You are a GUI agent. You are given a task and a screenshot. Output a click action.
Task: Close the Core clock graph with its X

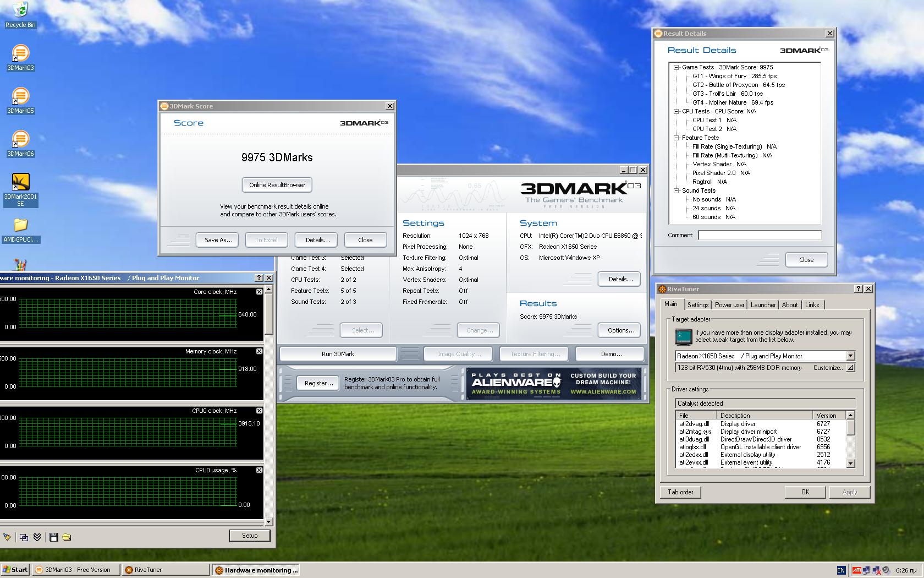(259, 292)
